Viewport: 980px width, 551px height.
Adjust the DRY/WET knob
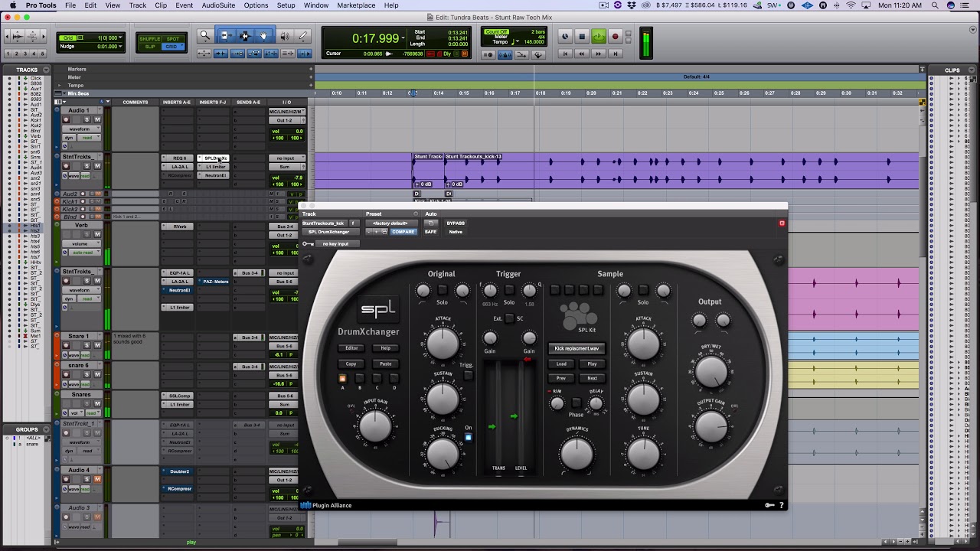(711, 372)
